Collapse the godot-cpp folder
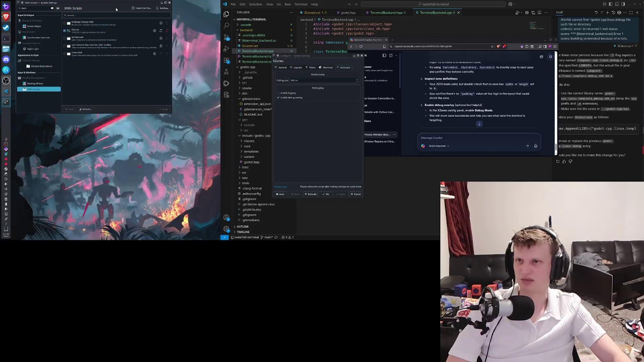Screen dimensions: 644x362 tap(238, 67)
